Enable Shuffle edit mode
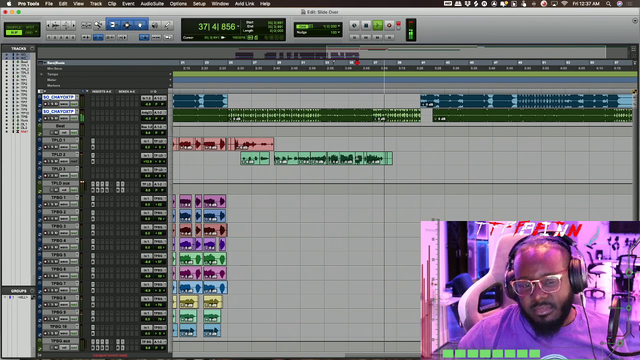640x360 pixels. click(14, 27)
